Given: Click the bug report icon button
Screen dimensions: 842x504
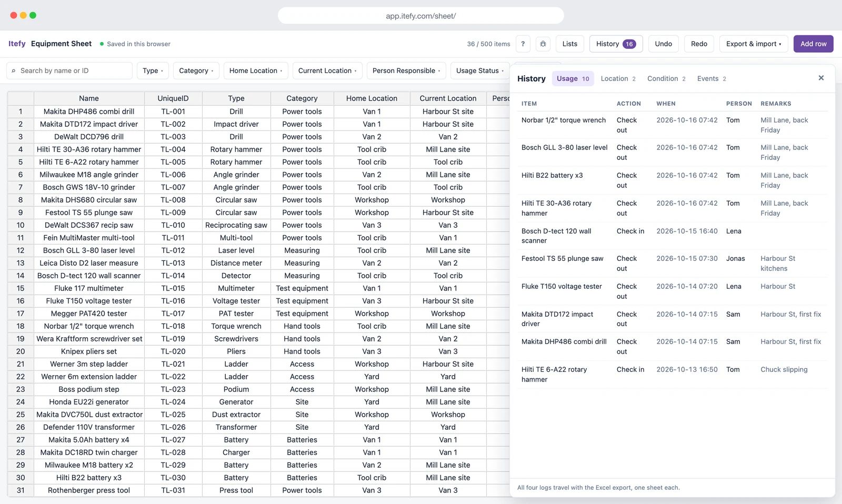Looking at the screenshot, I should 543,44.
